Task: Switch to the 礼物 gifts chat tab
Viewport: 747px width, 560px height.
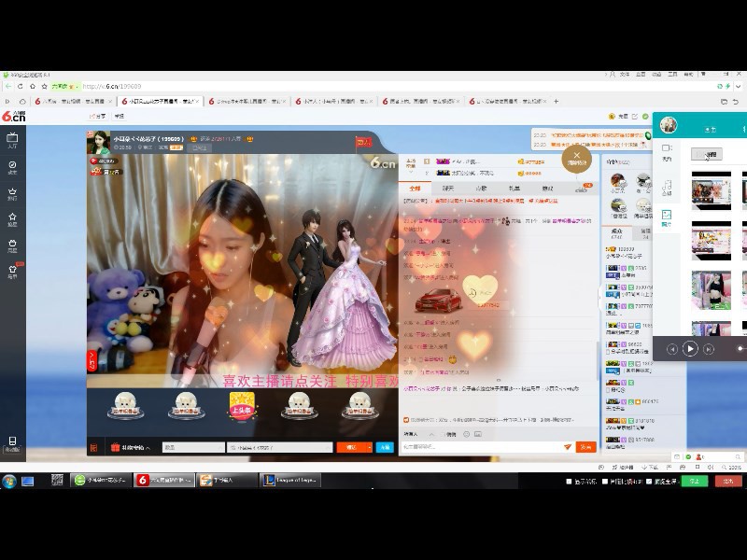Action: pos(514,189)
